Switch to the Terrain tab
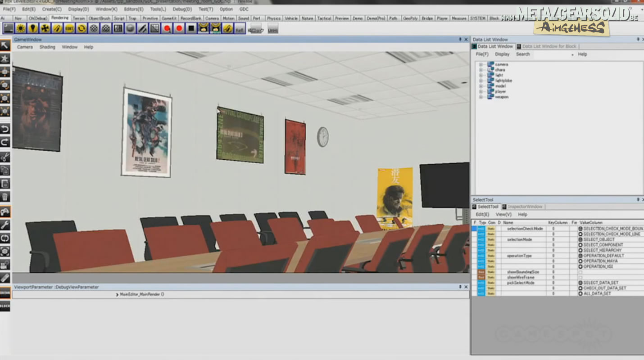 pos(79,18)
